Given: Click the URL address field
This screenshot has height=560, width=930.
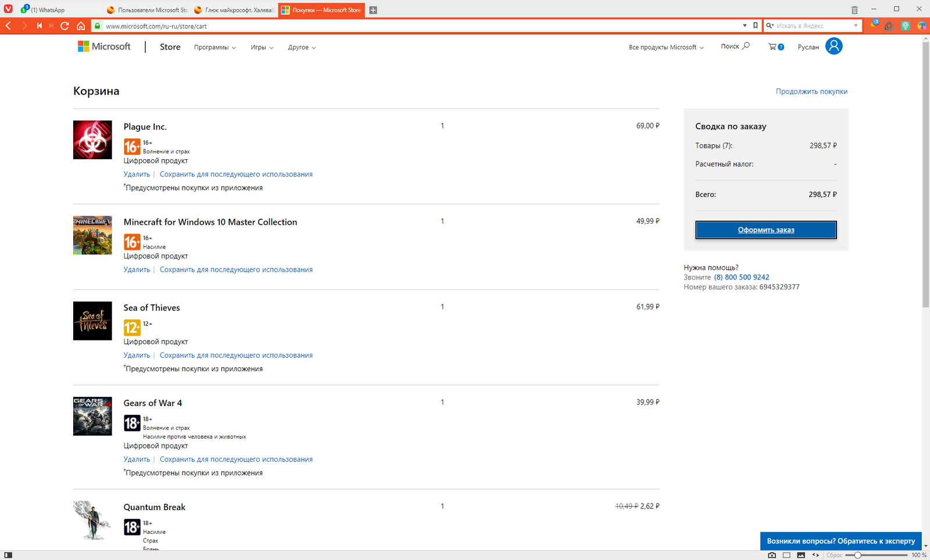Looking at the screenshot, I should coord(419,26).
